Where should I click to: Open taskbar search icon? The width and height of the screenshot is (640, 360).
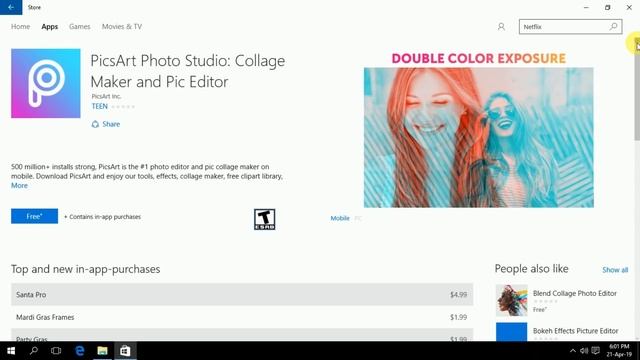(x=34, y=351)
